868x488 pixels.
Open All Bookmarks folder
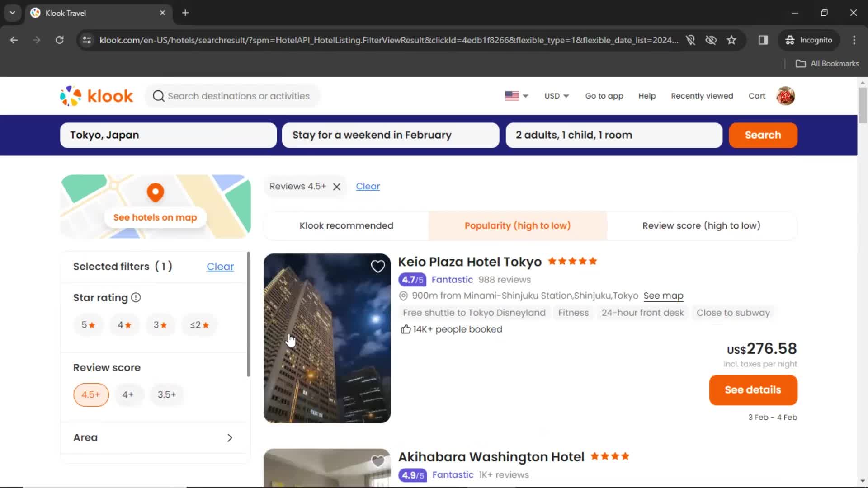pyautogui.click(x=827, y=64)
